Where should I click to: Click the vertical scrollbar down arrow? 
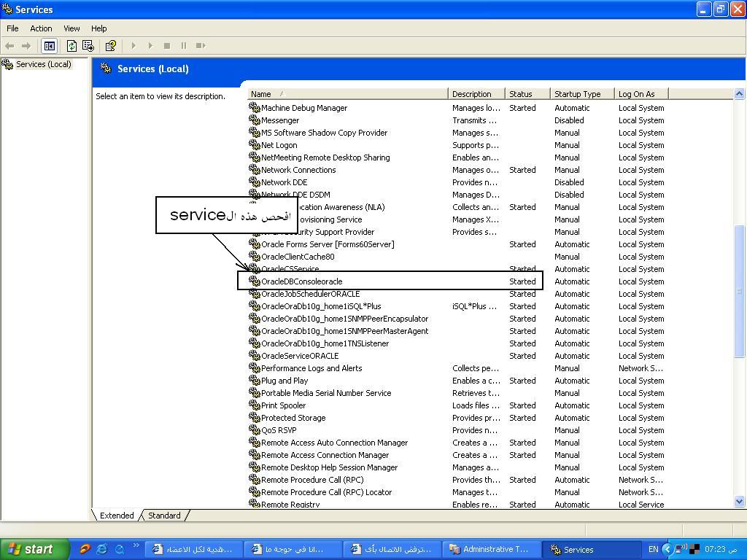pyautogui.click(x=739, y=501)
